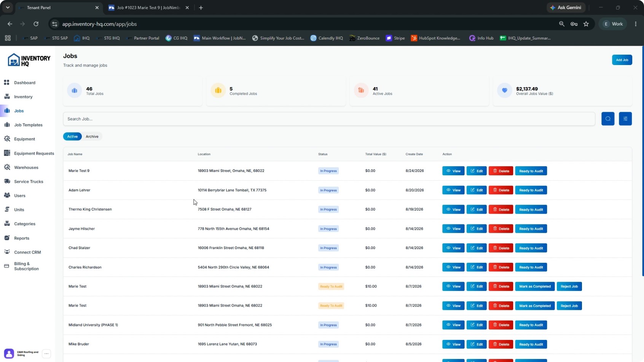Viewport: 644px width, 362px height.
Task: Open the Chrome three-dot menu
Action: click(636, 24)
